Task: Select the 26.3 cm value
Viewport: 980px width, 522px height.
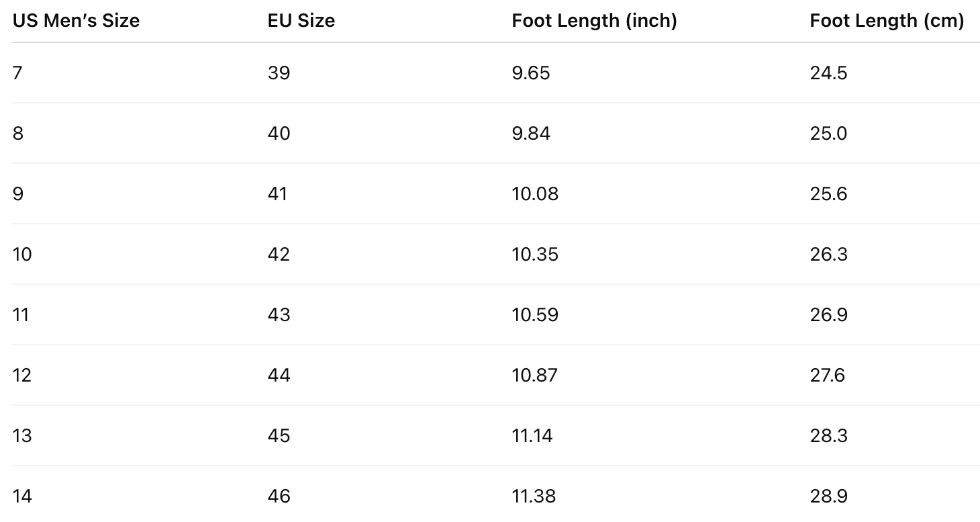Action: coord(828,254)
